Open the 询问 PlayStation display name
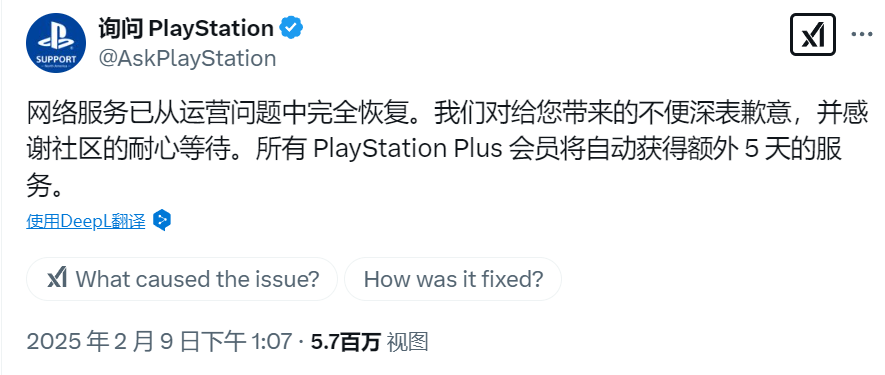The height and width of the screenshot is (375, 885). [186, 28]
